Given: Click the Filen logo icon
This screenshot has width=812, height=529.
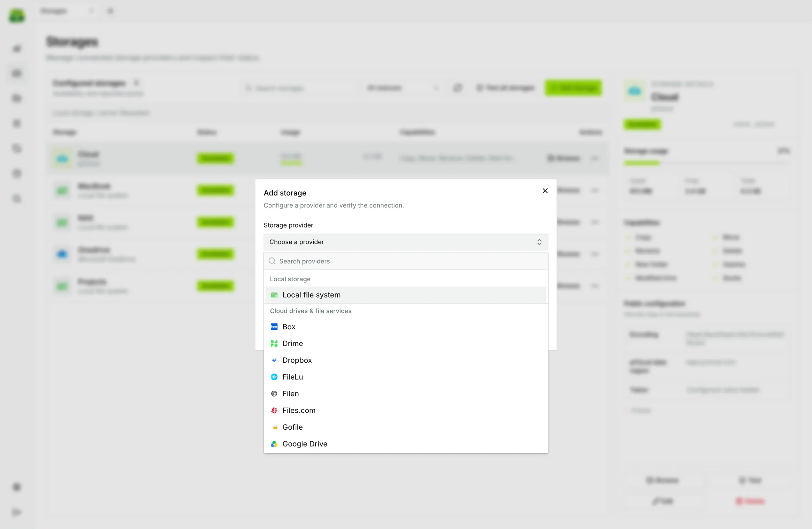Looking at the screenshot, I should coord(274,393).
